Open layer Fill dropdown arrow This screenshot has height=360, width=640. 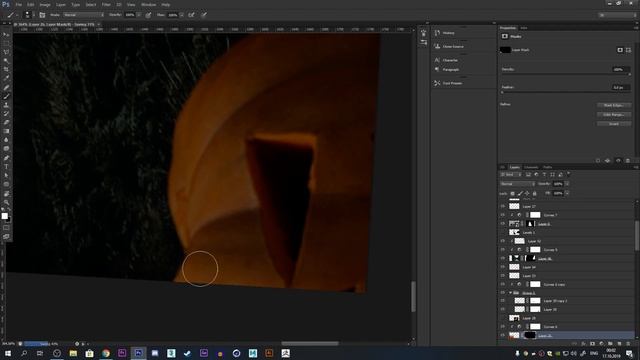tap(567, 193)
